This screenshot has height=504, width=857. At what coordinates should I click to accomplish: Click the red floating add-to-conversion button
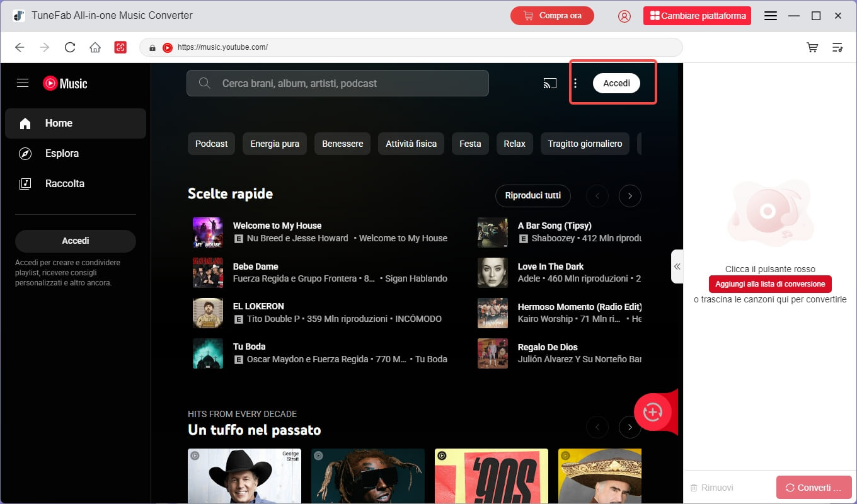pos(653,412)
